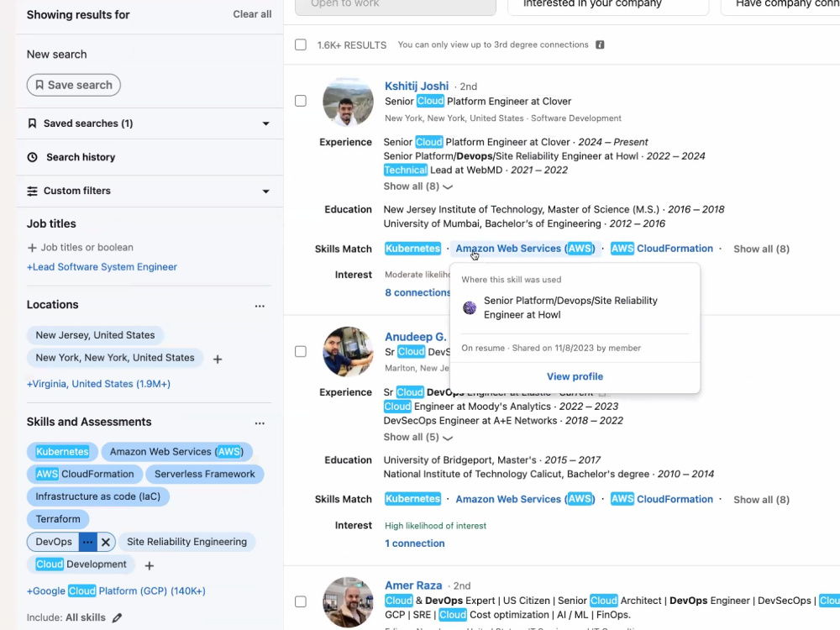Click Kubernetes skill match for Anudeep G.
The height and width of the screenshot is (630, 840).
tap(412, 499)
